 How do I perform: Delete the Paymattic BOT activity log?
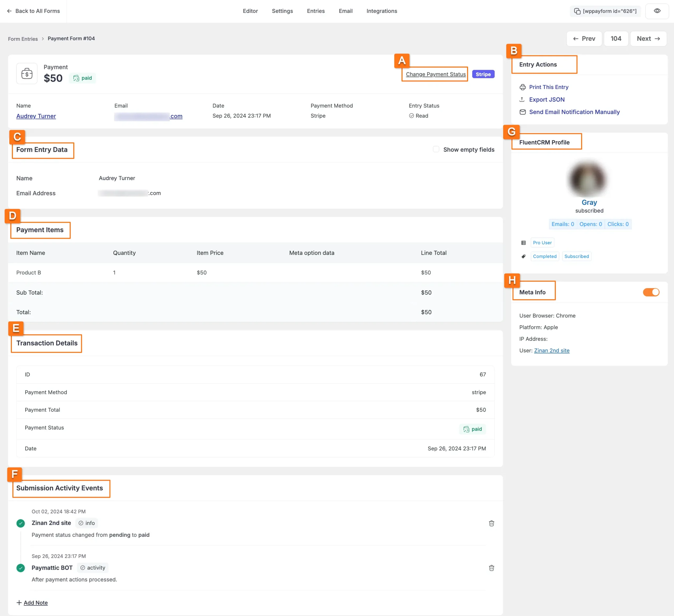click(x=491, y=568)
